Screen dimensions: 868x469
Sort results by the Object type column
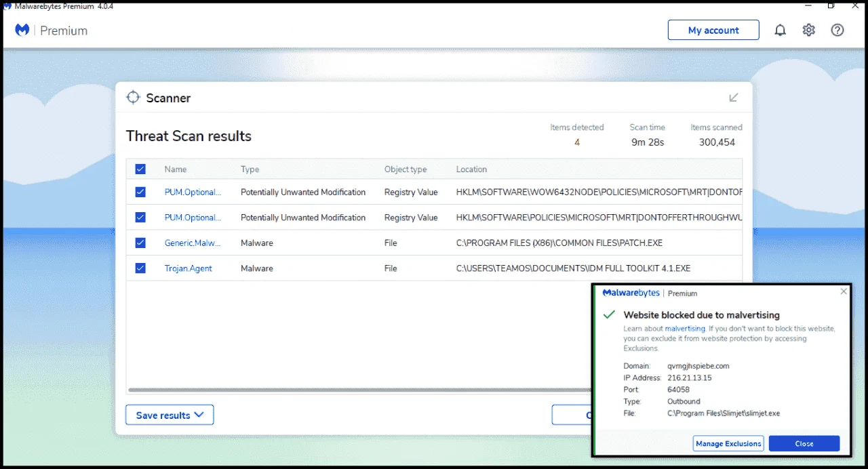(406, 169)
